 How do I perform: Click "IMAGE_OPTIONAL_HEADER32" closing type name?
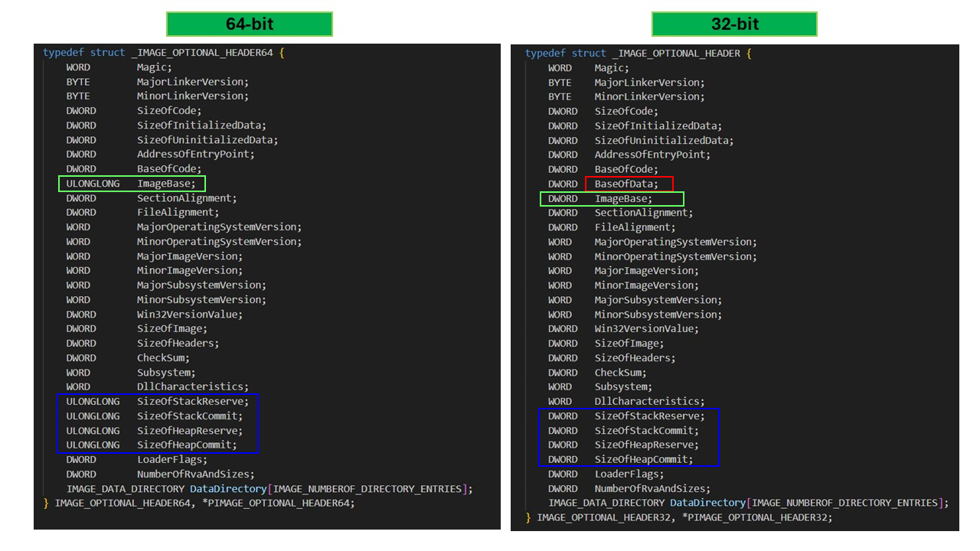pos(605,517)
